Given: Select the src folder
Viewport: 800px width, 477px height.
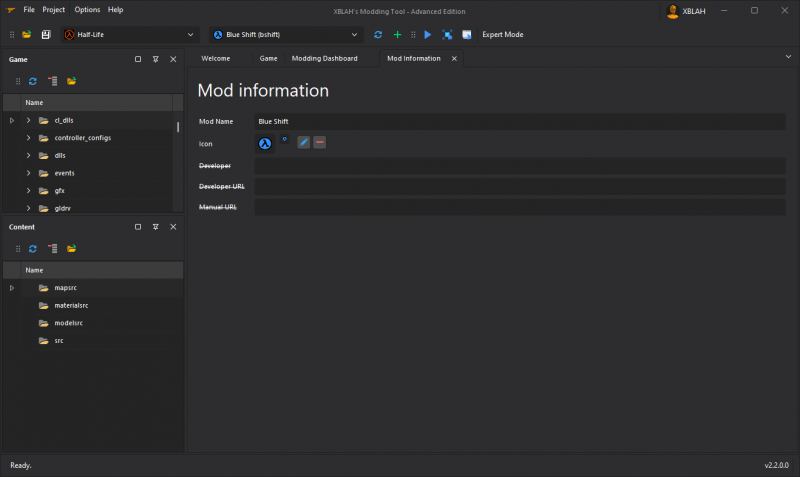Looking at the screenshot, I should click(x=59, y=340).
